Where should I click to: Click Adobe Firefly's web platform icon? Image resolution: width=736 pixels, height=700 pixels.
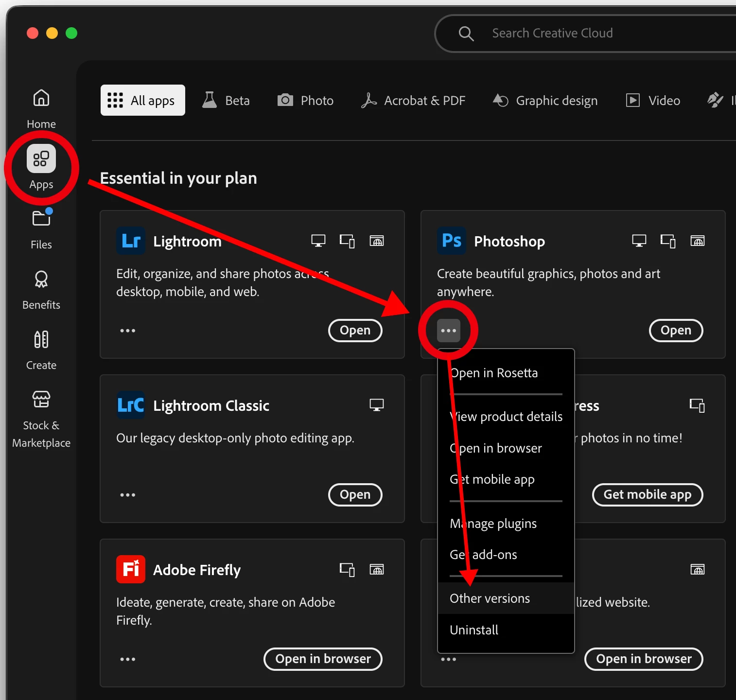377,569
